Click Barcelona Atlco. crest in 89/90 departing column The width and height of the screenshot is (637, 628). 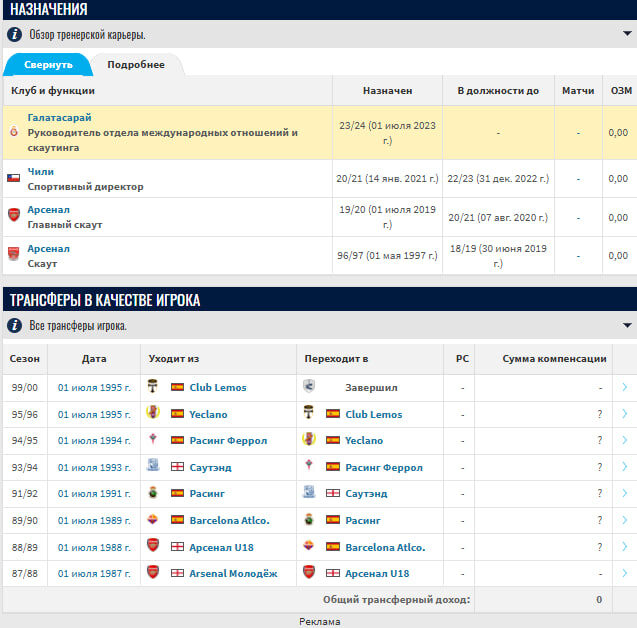[x=153, y=520]
